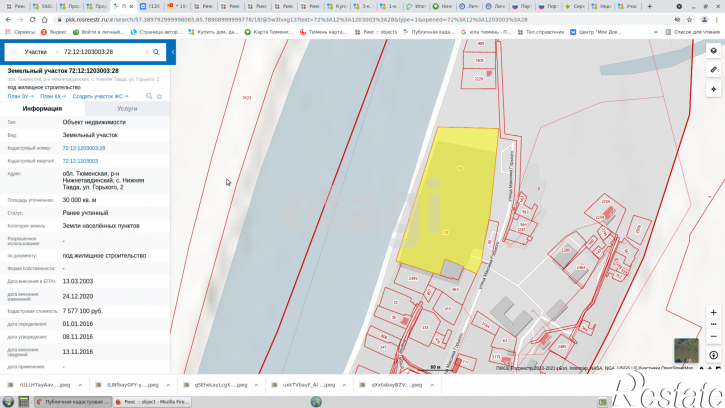Run the search with magnifier icon
725x408 pixels.
(x=156, y=52)
